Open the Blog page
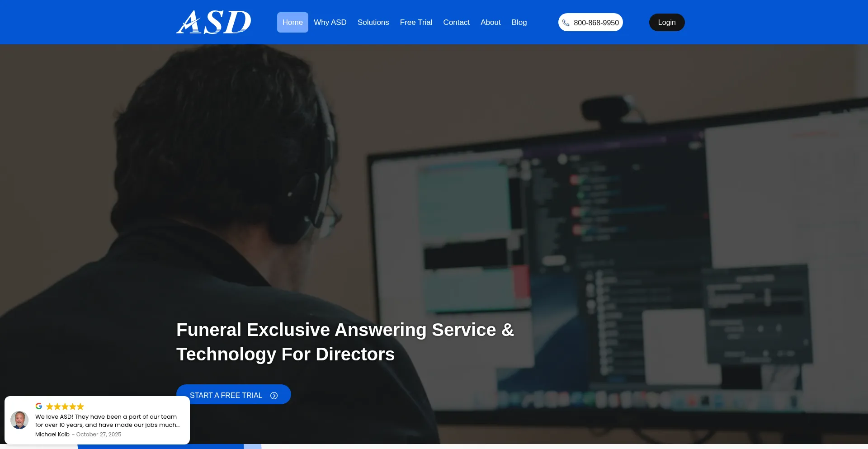Viewport: 868px width, 449px height. click(519, 22)
